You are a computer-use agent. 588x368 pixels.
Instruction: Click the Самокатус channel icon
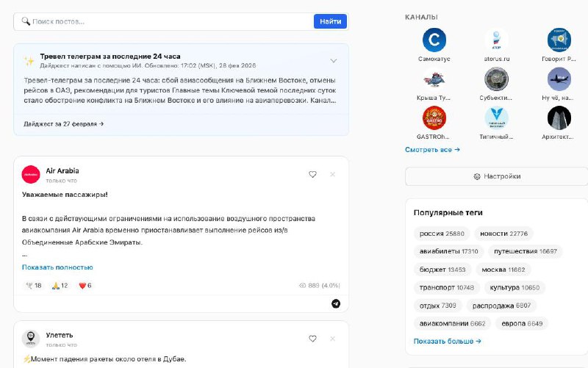434,40
